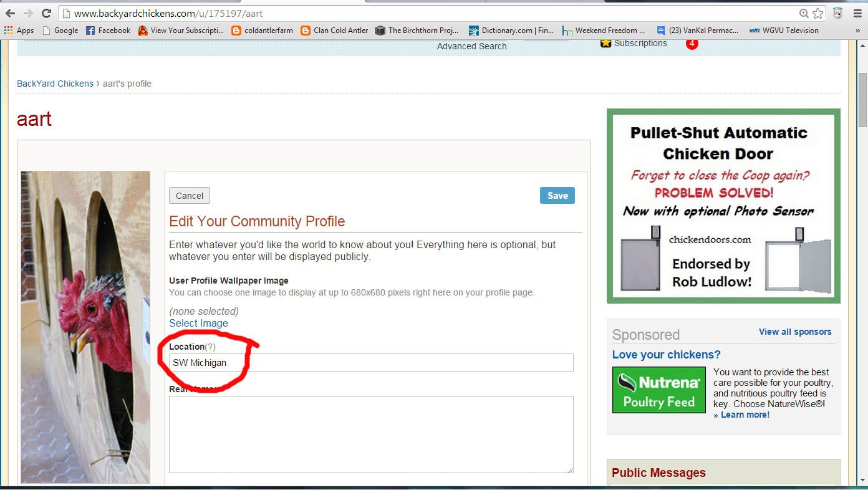Click the browser back arrow
Viewport: 868px width, 490px height.
[x=10, y=13]
